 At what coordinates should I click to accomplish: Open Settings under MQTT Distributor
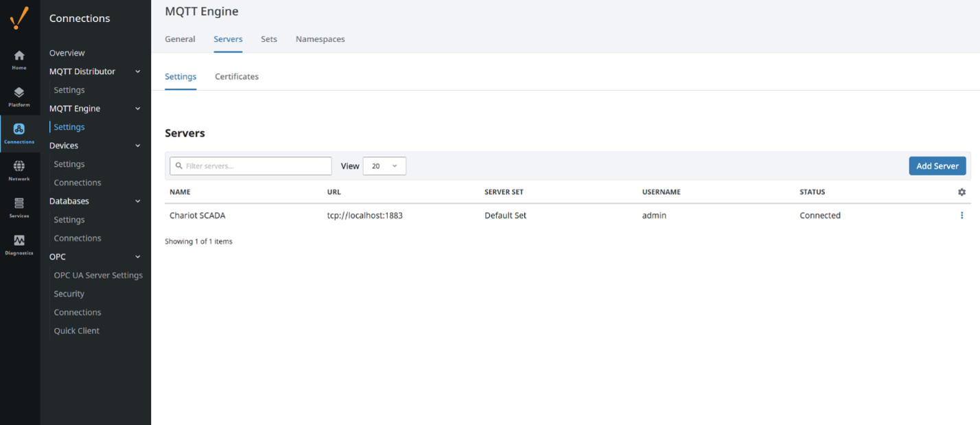click(x=69, y=90)
